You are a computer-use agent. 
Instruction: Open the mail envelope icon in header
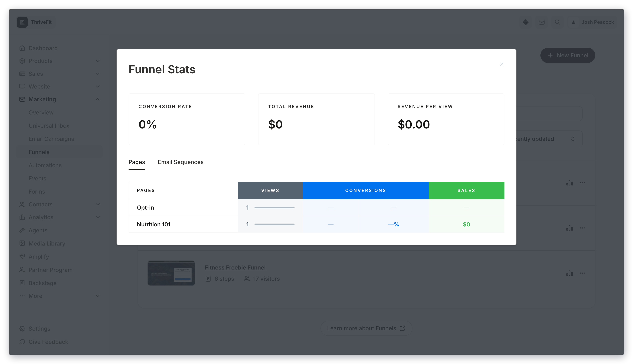point(541,22)
